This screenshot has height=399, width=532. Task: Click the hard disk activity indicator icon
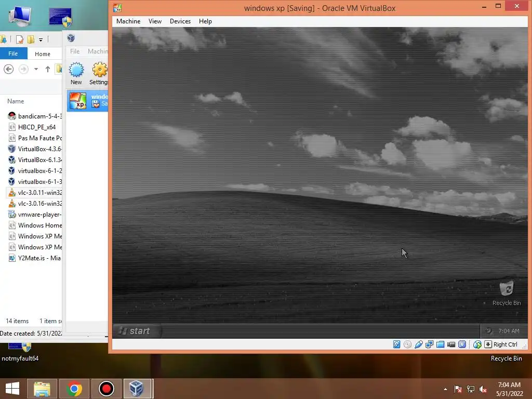point(396,344)
